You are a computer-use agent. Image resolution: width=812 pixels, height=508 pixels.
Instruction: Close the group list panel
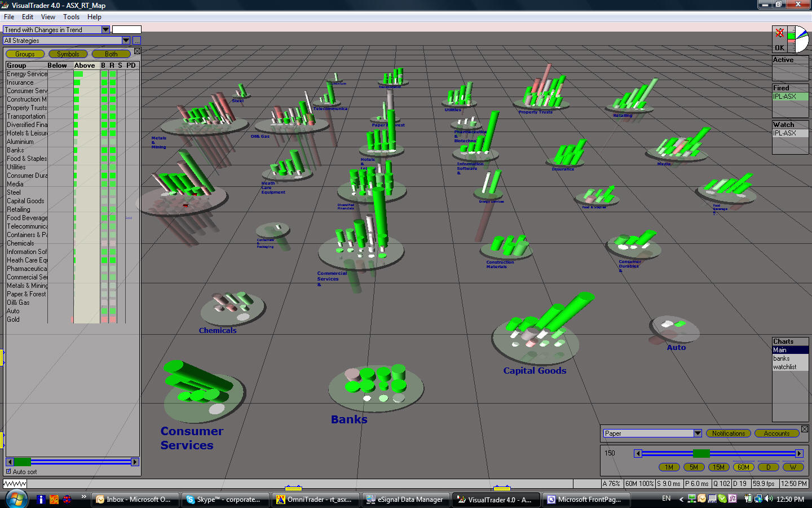click(137, 51)
